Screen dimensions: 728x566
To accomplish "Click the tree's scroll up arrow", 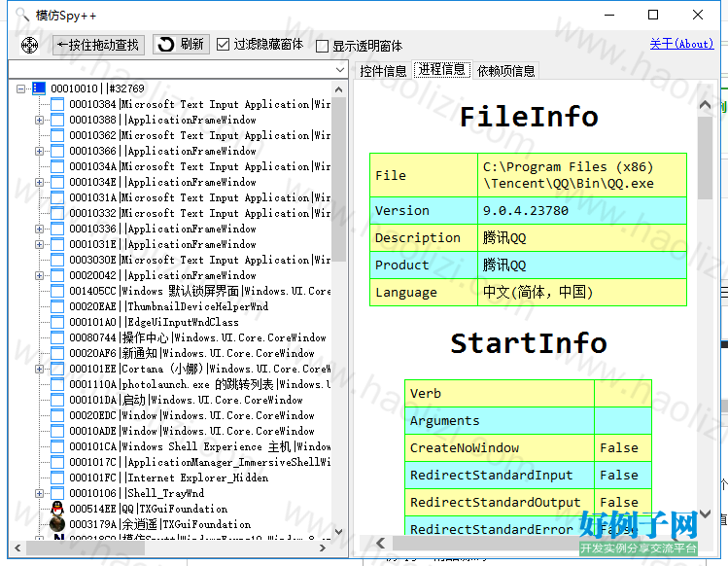I will pos(339,89).
